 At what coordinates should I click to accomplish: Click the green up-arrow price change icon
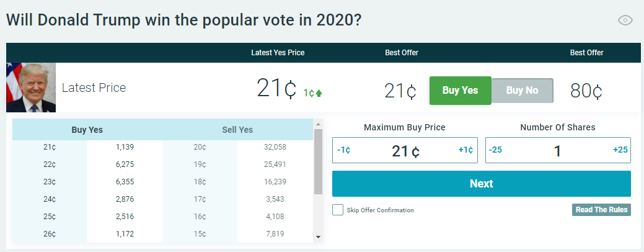point(319,93)
